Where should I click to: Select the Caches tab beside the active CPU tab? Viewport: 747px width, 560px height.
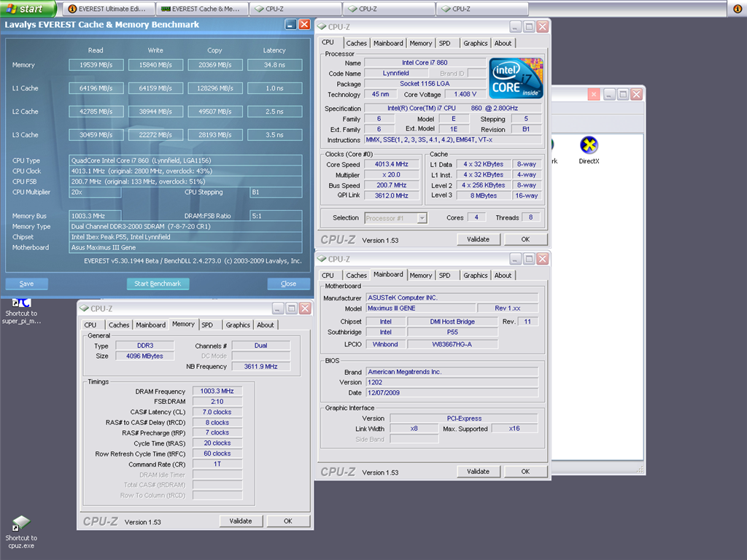click(x=356, y=43)
